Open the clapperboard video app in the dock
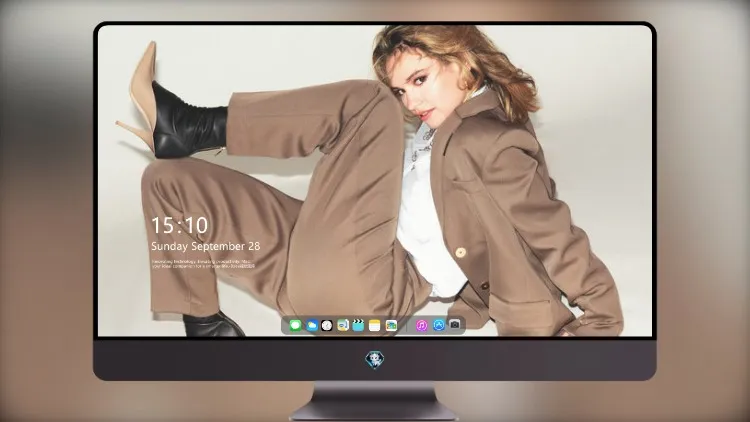Screen dimensions: 750x422 358,325
